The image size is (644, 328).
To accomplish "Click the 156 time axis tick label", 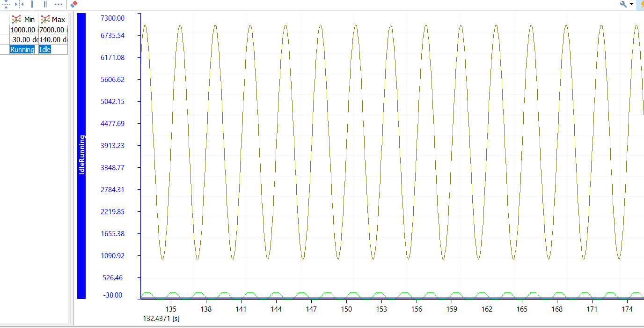I will tap(417, 309).
